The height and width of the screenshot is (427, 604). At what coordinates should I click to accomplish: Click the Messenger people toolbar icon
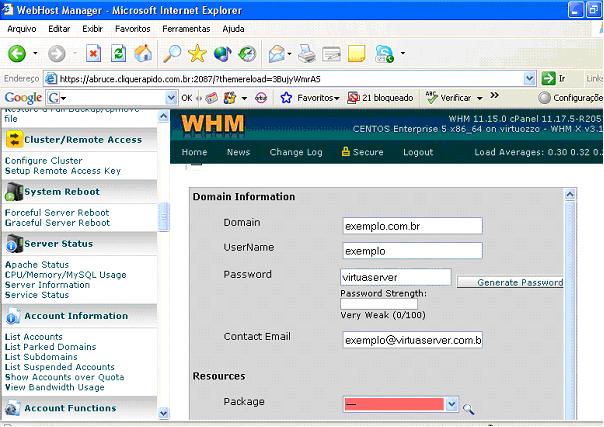pos(384,54)
